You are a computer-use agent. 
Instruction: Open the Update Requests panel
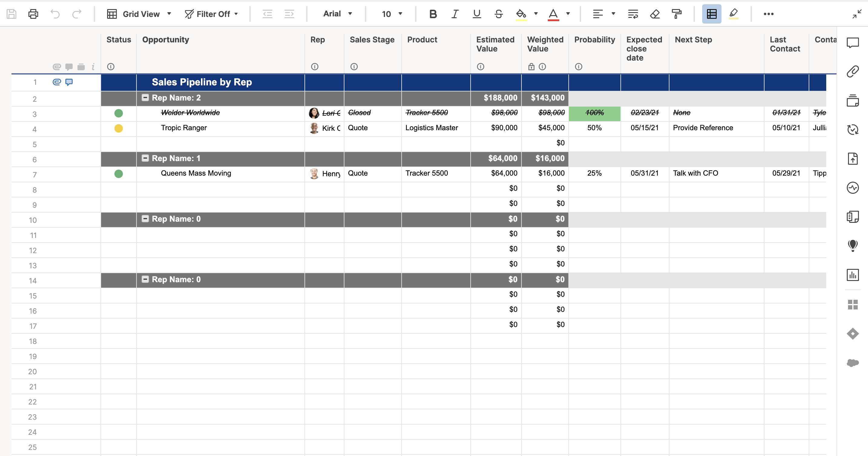click(x=853, y=129)
